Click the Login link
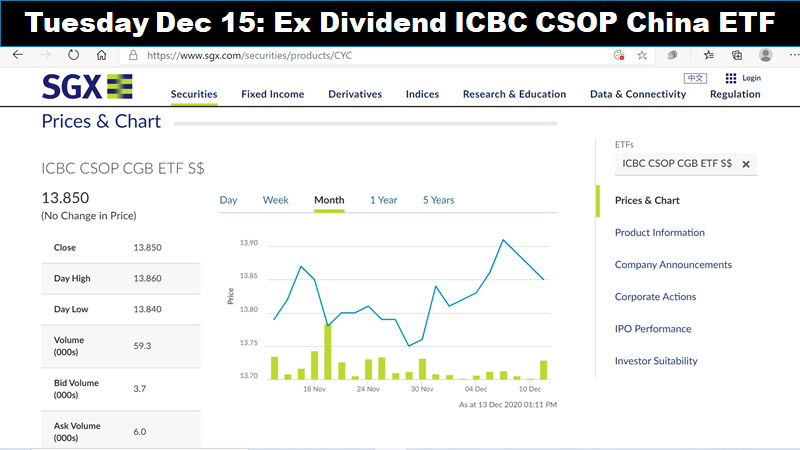 pos(751,78)
